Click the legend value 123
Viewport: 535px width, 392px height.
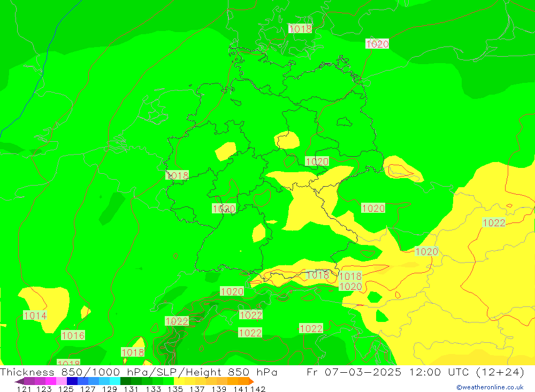tap(44, 389)
